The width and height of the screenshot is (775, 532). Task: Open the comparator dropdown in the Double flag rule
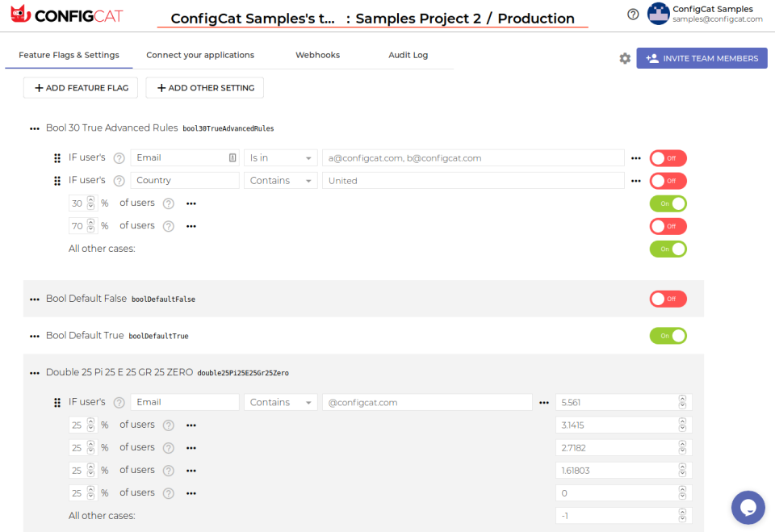(x=280, y=401)
